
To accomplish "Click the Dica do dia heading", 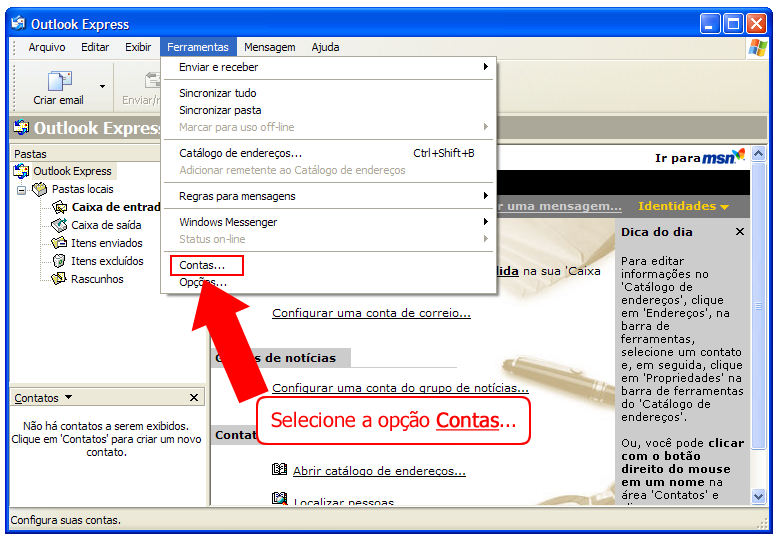I will coord(656,232).
